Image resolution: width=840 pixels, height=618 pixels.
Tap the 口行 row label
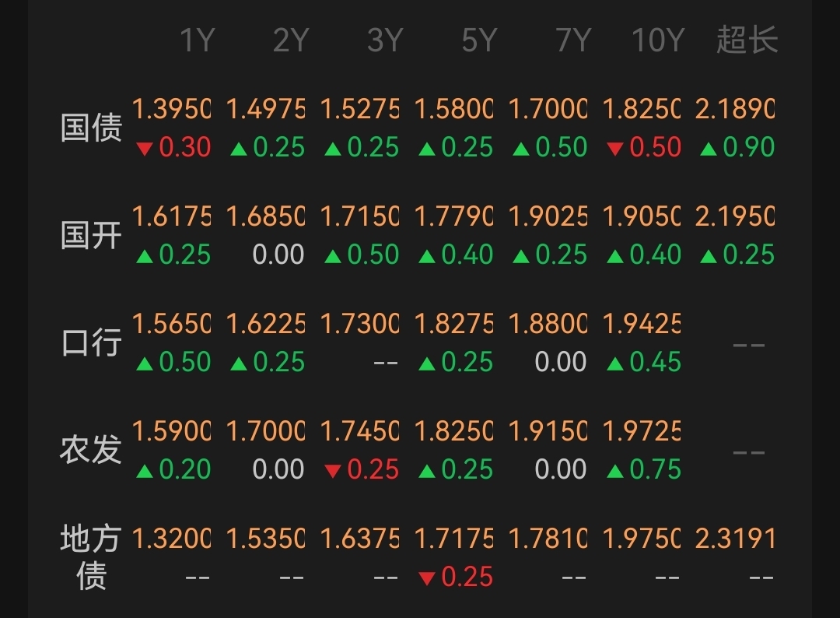pos(92,343)
